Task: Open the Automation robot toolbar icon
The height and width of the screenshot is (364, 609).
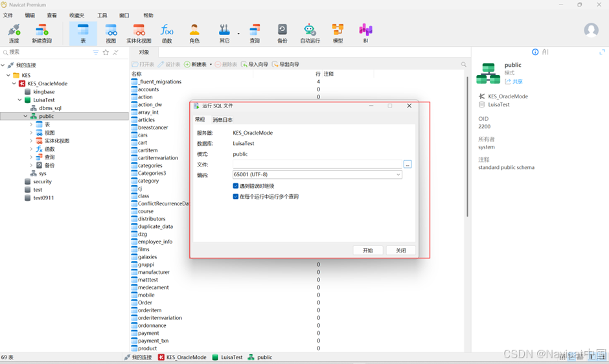Action: [x=310, y=34]
